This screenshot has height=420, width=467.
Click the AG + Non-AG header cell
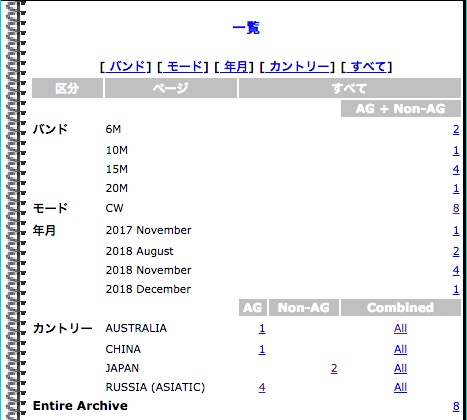click(x=401, y=109)
